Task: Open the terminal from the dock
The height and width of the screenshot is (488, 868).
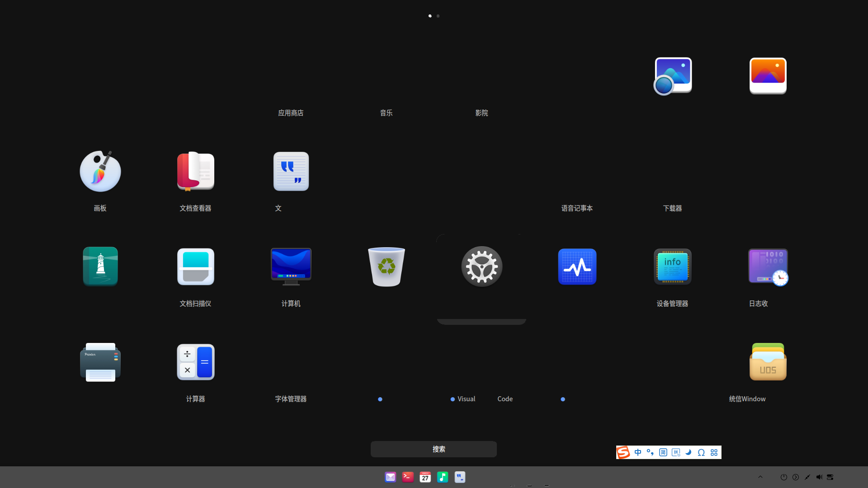Action: pos(408,477)
